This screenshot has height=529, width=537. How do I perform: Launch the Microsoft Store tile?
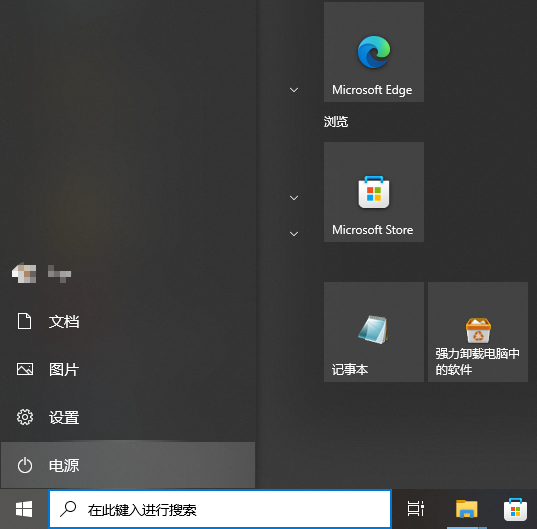click(x=374, y=192)
